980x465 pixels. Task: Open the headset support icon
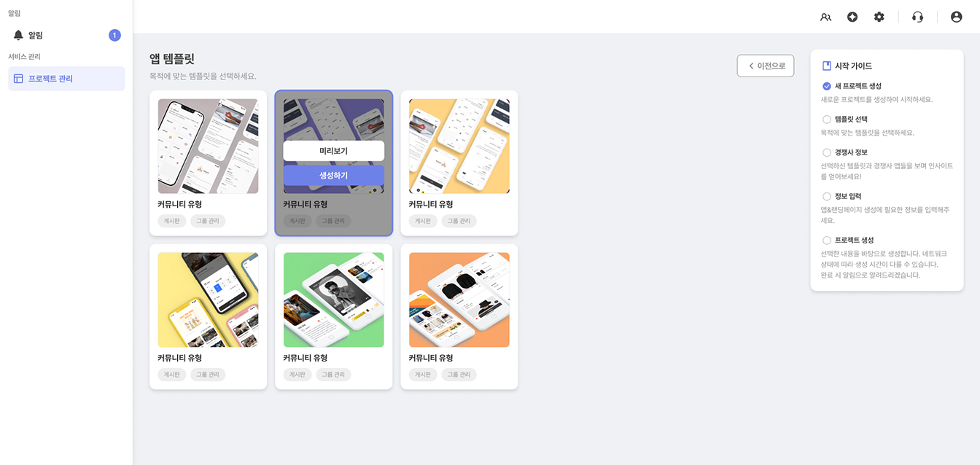[x=918, y=17]
